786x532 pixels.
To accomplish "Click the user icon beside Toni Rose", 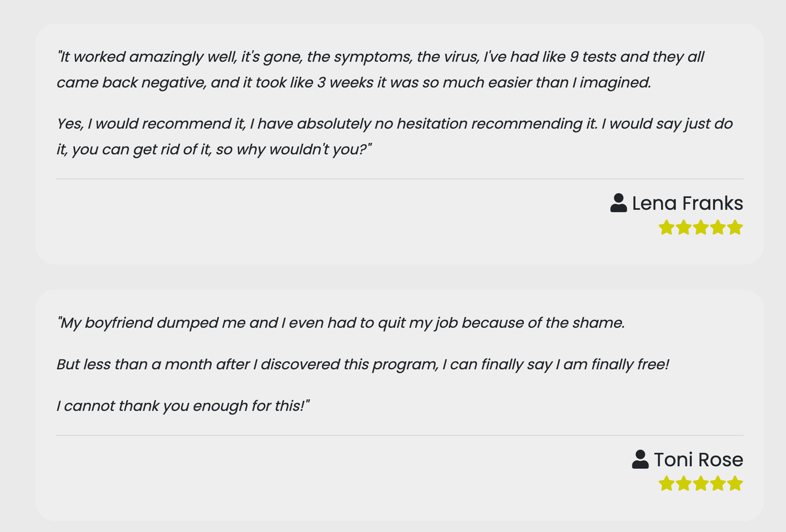I will coord(640,460).
